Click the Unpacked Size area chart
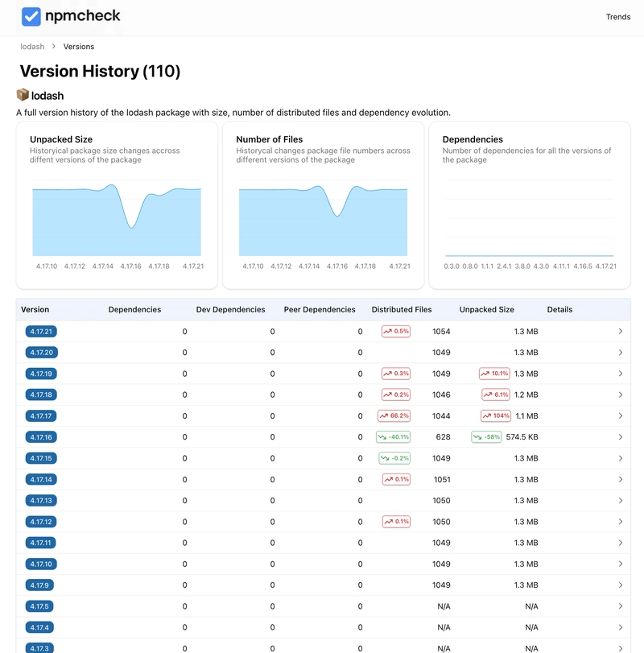This screenshot has height=653, width=644. [117, 219]
